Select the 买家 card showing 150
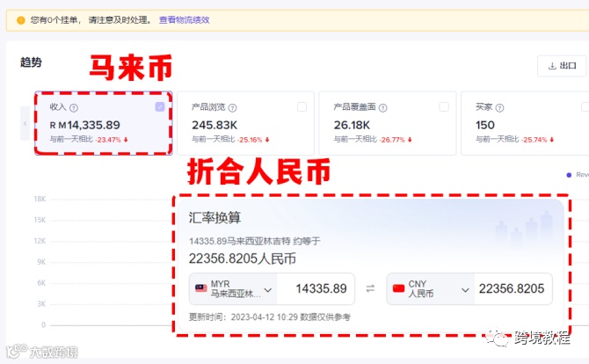Viewport: 589px width, 364px height. coord(525,123)
